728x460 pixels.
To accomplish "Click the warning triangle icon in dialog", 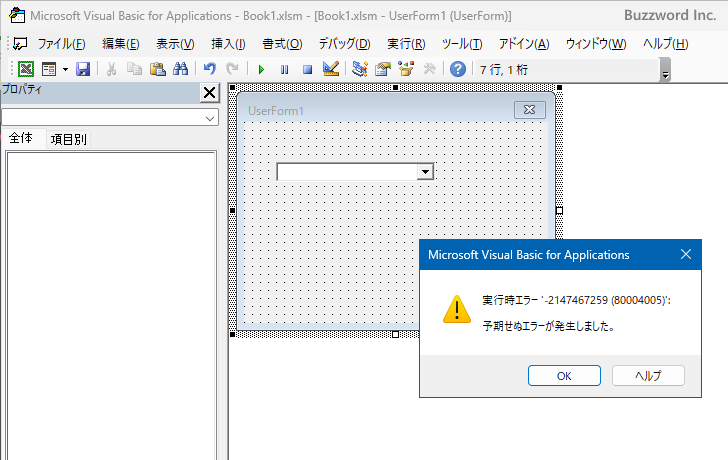I will tap(457, 309).
